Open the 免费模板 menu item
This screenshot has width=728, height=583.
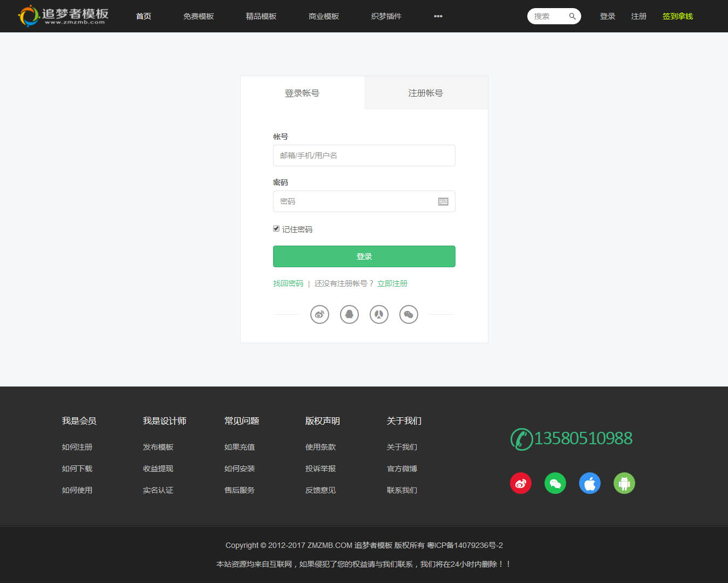[x=199, y=16]
